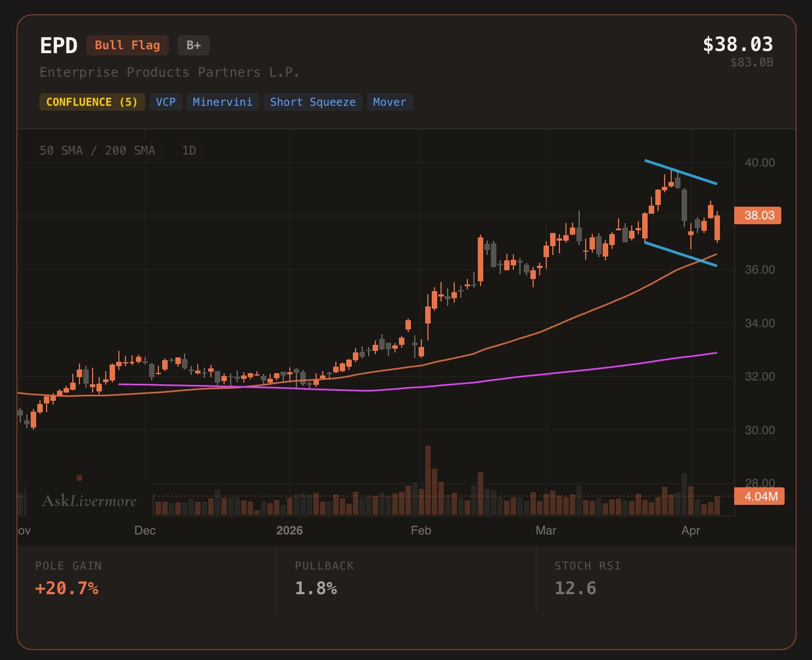The height and width of the screenshot is (660, 812).
Task: Open the 1D timeframe selector
Action: [x=189, y=150]
